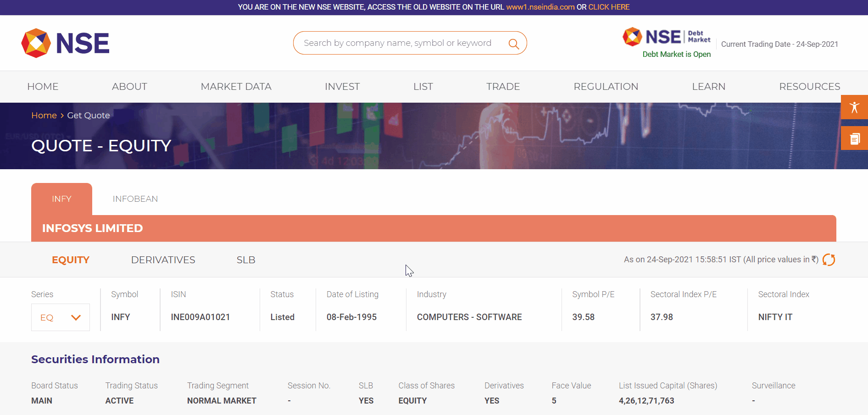
Task: Select the INFY quote tab
Action: coord(61,199)
